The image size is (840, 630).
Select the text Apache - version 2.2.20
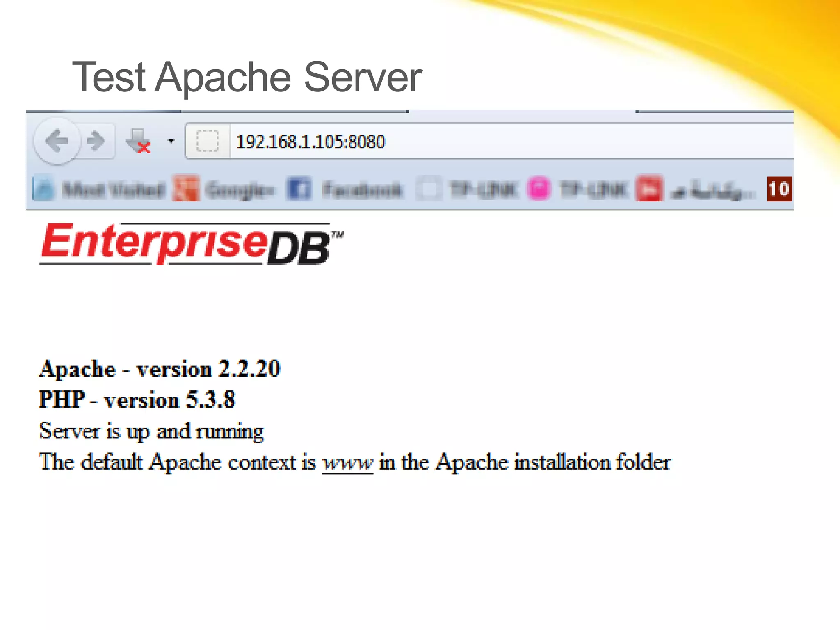(x=160, y=368)
